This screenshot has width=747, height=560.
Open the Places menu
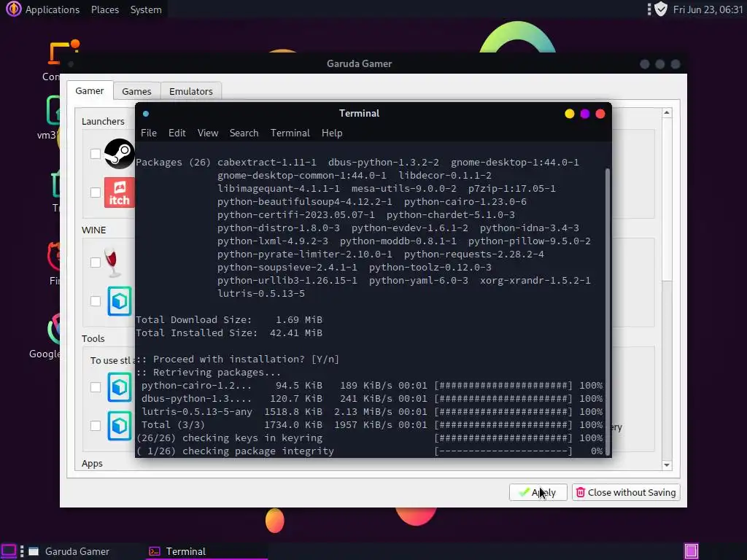click(105, 9)
